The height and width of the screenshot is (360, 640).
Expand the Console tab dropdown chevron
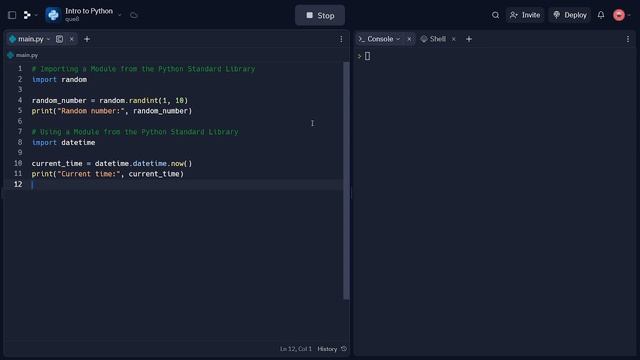398,39
